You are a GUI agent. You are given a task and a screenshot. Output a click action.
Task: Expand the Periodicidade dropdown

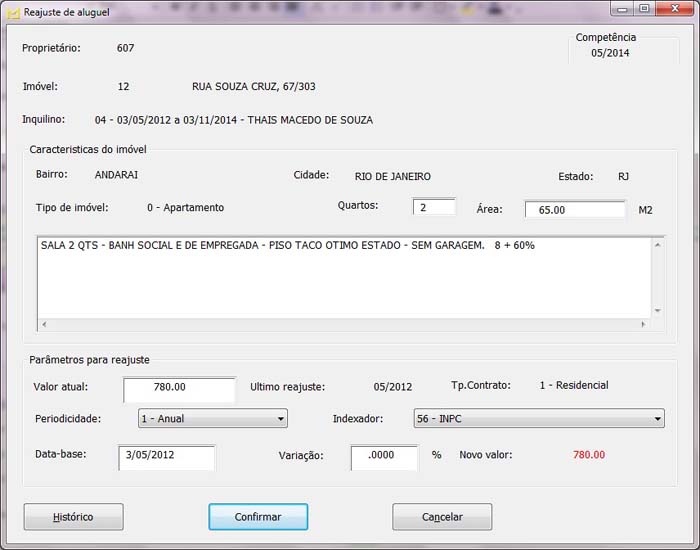(280, 419)
